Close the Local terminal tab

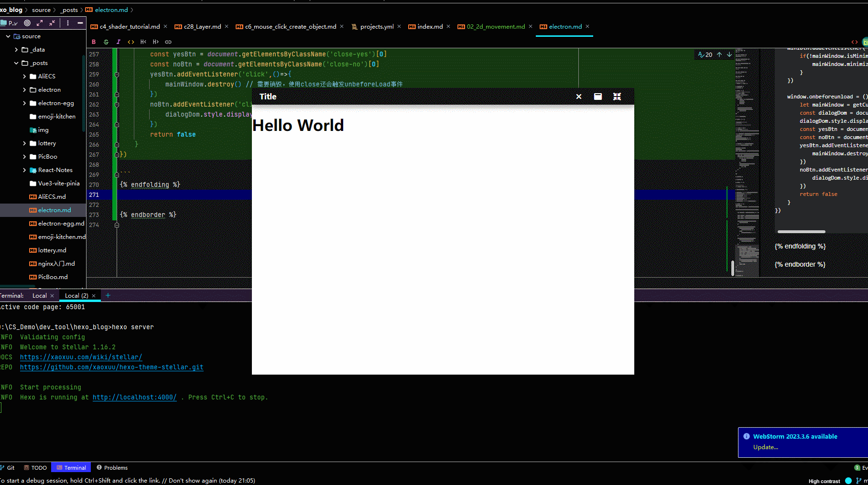tap(52, 296)
